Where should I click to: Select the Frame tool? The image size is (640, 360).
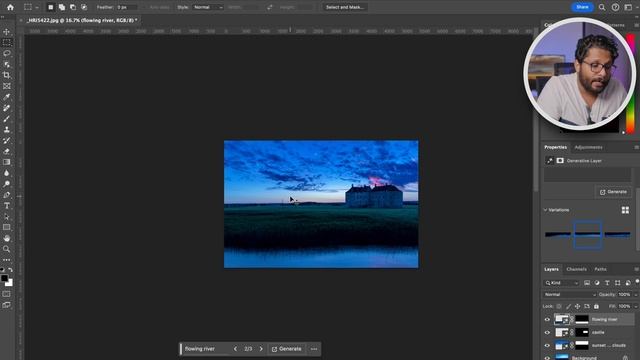tap(7, 86)
